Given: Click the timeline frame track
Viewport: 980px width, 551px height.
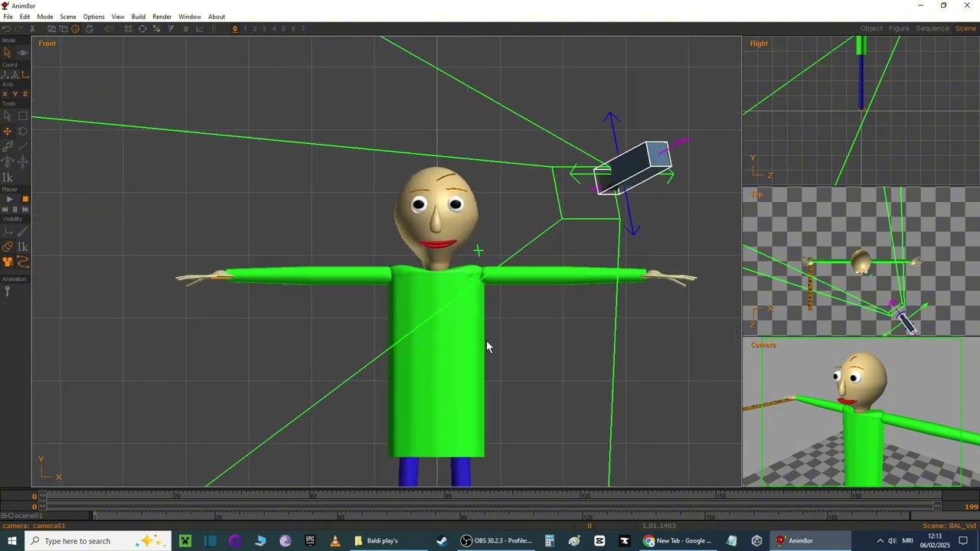Looking at the screenshot, I should pos(490,497).
